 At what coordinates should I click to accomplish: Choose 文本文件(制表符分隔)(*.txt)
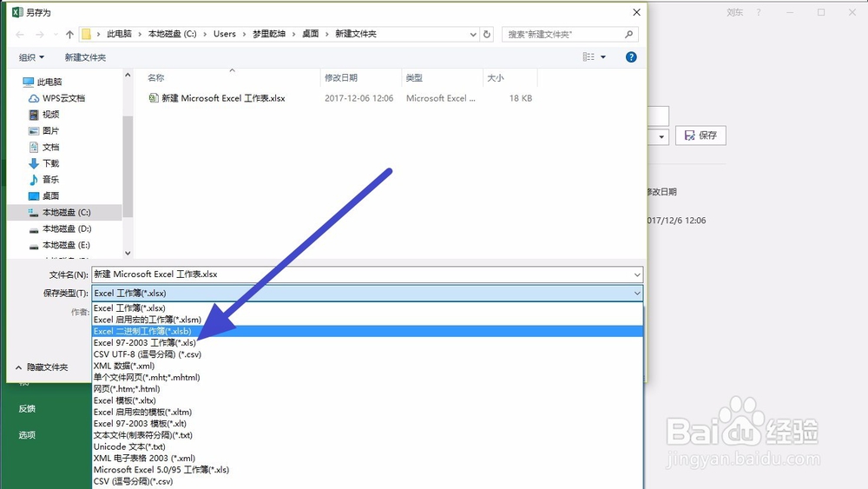coord(367,435)
